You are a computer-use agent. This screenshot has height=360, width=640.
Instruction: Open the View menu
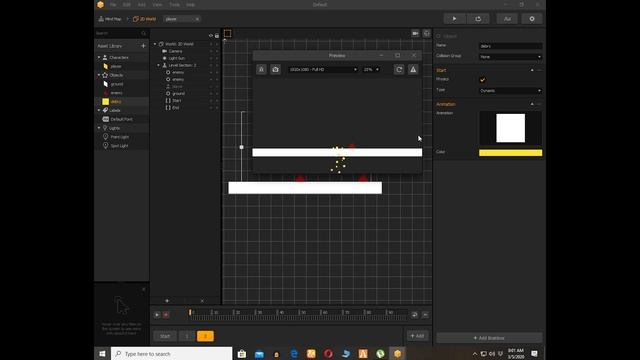[x=157, y=4]
